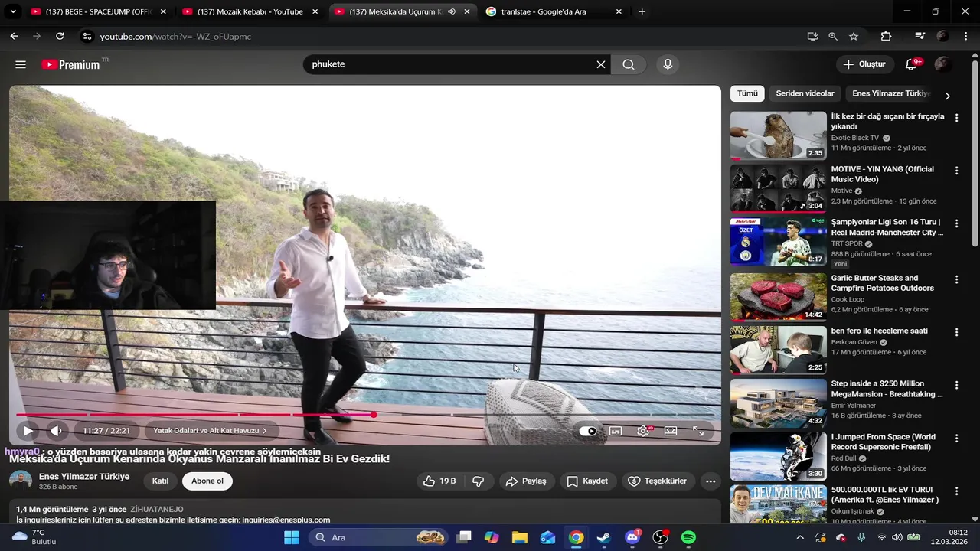This screenshot has height=551, width=980.
Task: Dislike the video
Action: [479, 481]
